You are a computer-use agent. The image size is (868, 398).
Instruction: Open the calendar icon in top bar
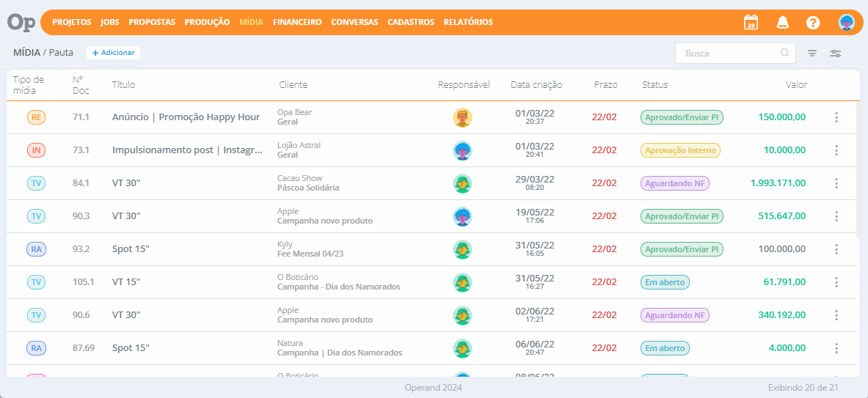[751, 23]
